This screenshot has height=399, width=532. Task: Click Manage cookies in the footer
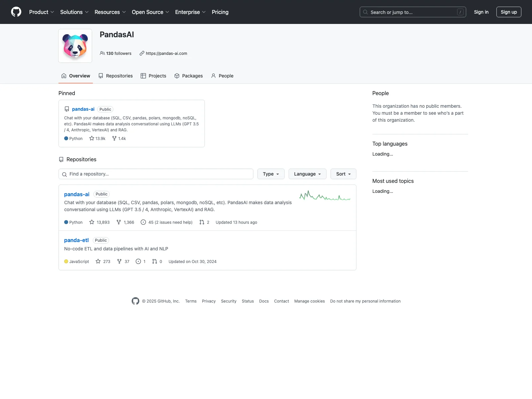coord(310,301)
